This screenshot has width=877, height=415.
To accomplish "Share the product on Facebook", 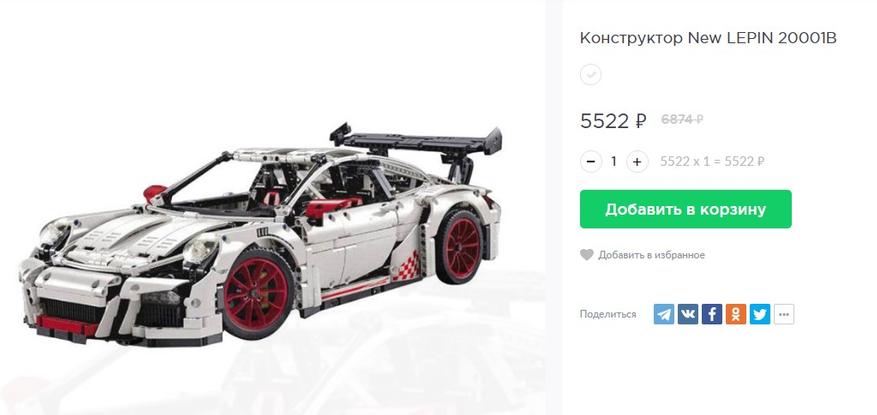I will pos(712,314).
